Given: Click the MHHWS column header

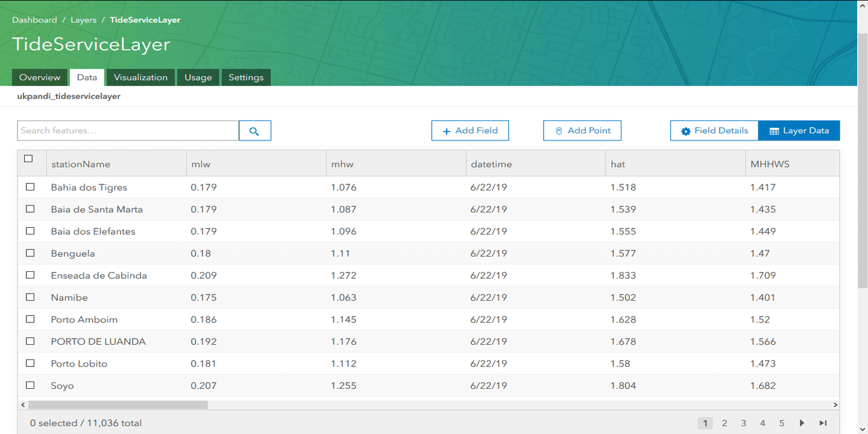Looking at the screenshot, I should (x=791, y=164).
